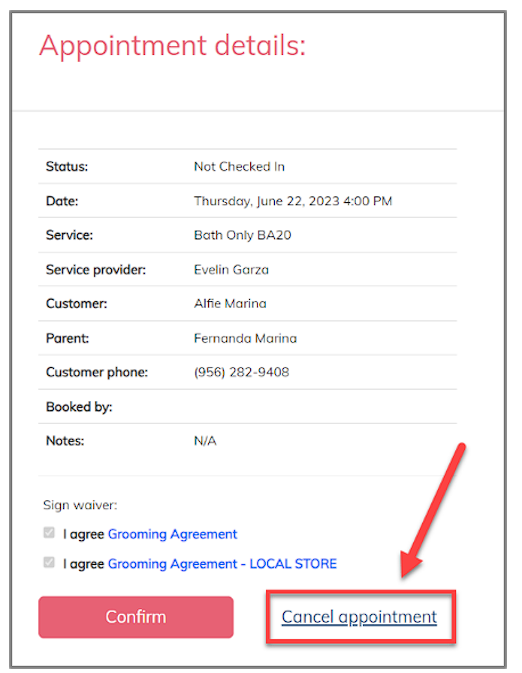This screenshot has width=522, height=673.
Task: Click the Customer phone row label
Action: pos(97,372)
